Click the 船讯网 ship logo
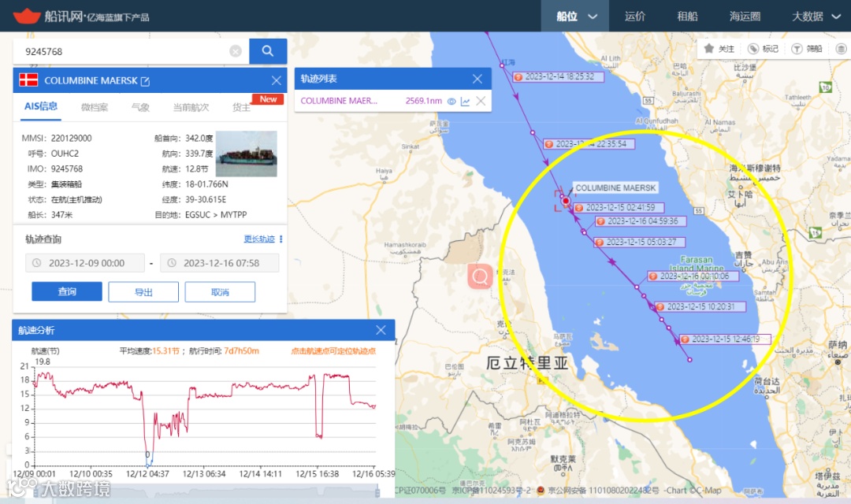 click(27, 16)
